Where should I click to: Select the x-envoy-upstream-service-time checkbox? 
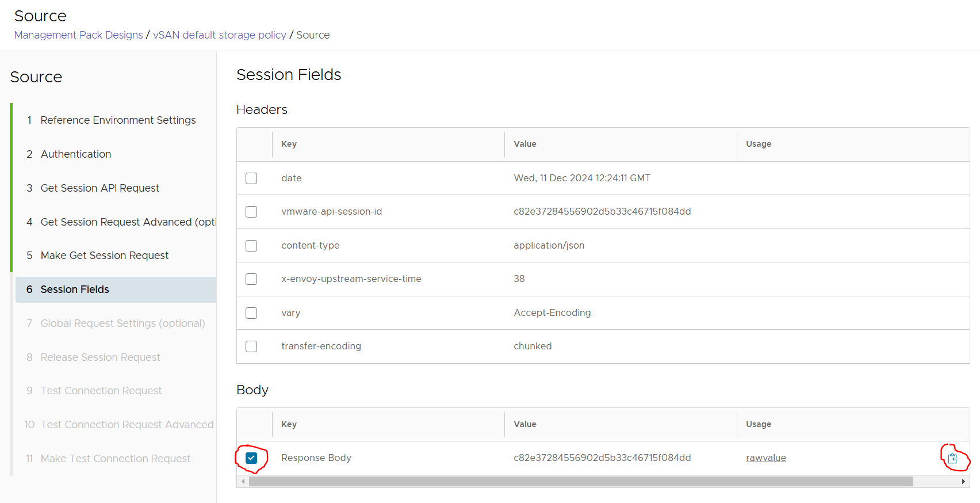[x=251, y=279]
